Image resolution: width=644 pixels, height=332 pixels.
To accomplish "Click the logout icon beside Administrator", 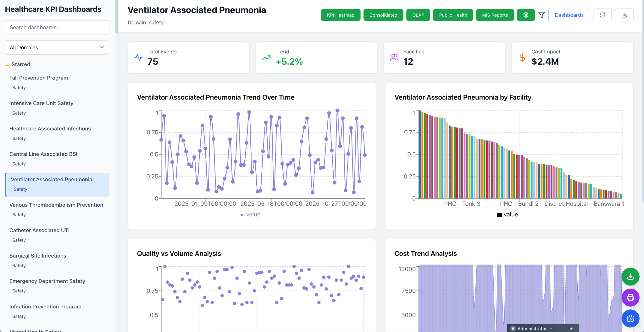I will pyautogui.click(x=571, y=329).
